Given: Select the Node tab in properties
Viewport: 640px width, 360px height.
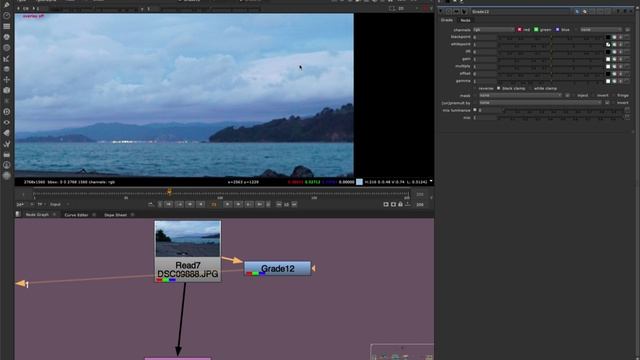Looking at the screenshot, I should pyautogui.click(x=465, y=20).
